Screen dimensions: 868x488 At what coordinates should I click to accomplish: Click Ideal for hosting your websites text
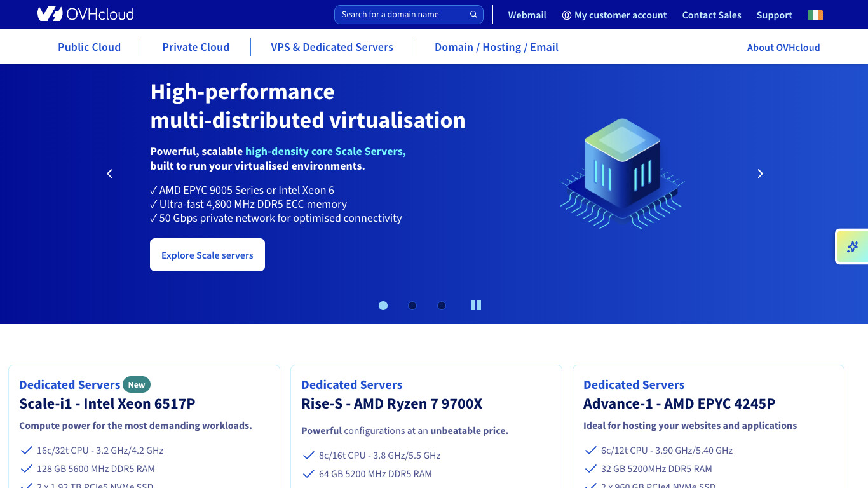pos(690,426)
